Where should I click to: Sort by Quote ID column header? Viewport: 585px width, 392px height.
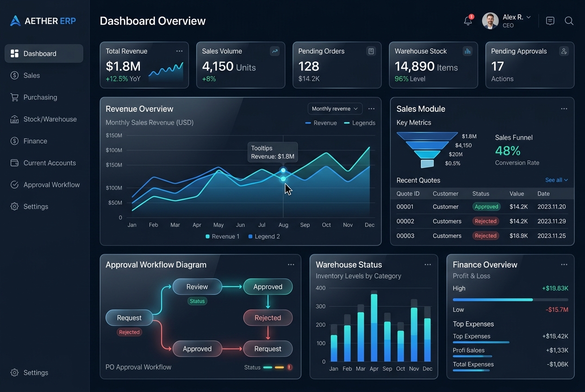tap(408, 194)
